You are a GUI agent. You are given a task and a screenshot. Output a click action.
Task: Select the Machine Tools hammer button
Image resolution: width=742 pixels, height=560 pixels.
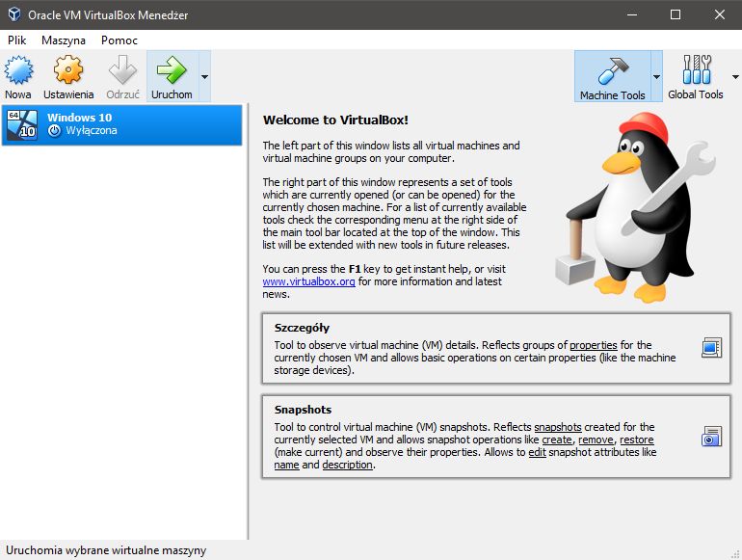(612, 76)
